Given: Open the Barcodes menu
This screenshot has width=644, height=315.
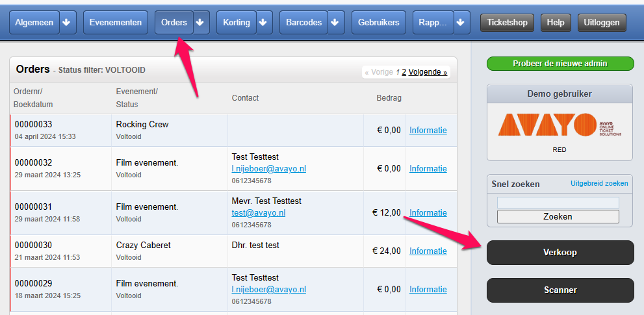Looking at the screenshot, I should 304,23.
